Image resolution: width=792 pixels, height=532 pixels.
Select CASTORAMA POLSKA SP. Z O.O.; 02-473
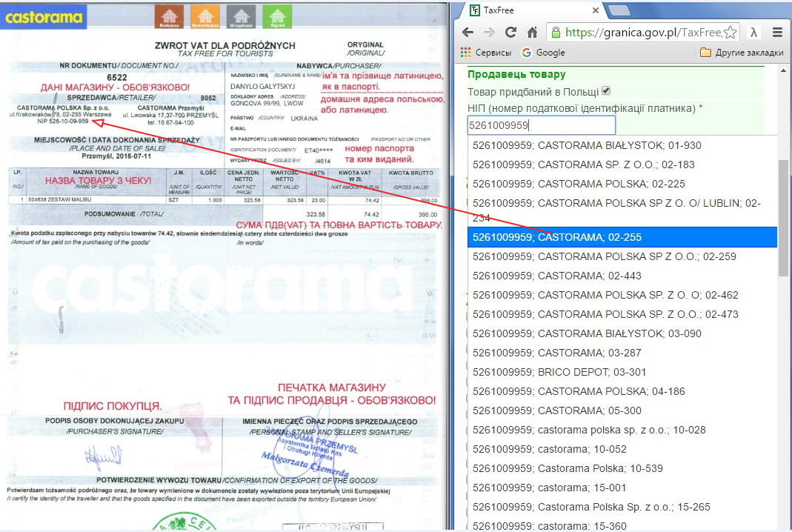[622, 314]
